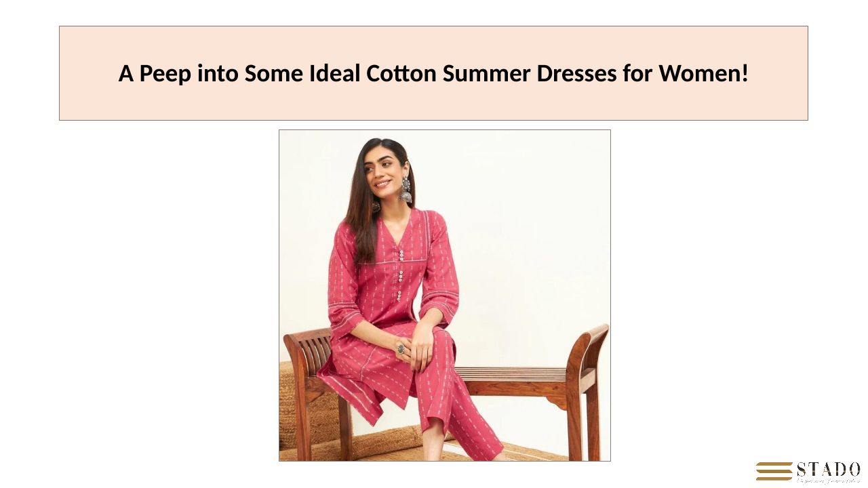Select the model photo in the slide
868x488 pixels.
[x=445, y=296]
